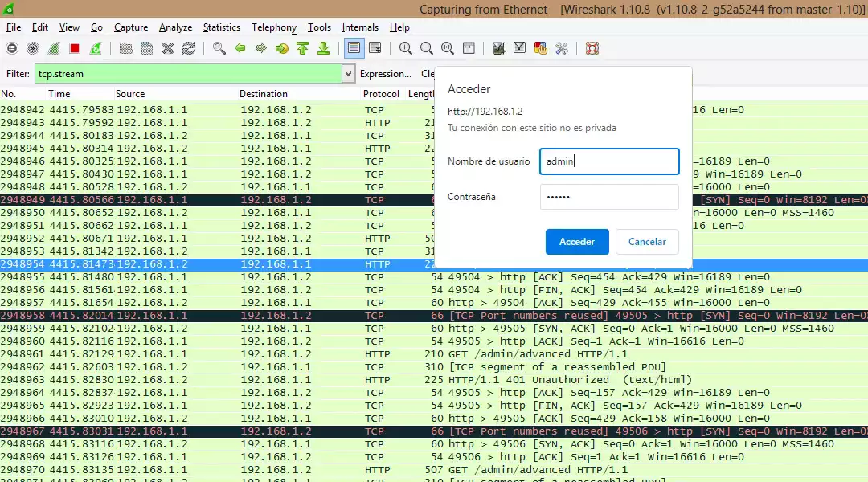The height and width of the screenshot is (482, 868).
Task: Find a packet with magnifier icon
Action: click(x=219, y=49)
